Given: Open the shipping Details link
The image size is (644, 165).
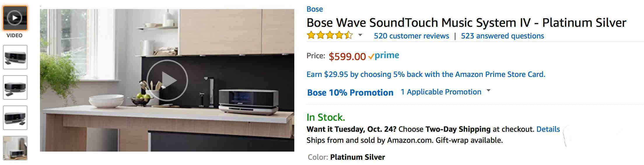Looking at the screenshot, I should 548,129.
